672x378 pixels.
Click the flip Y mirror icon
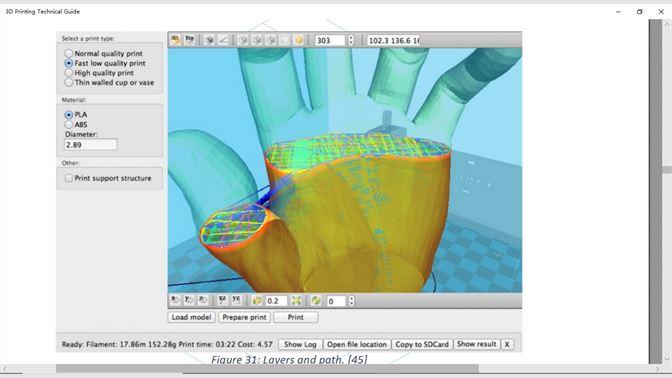coord(189,300)
